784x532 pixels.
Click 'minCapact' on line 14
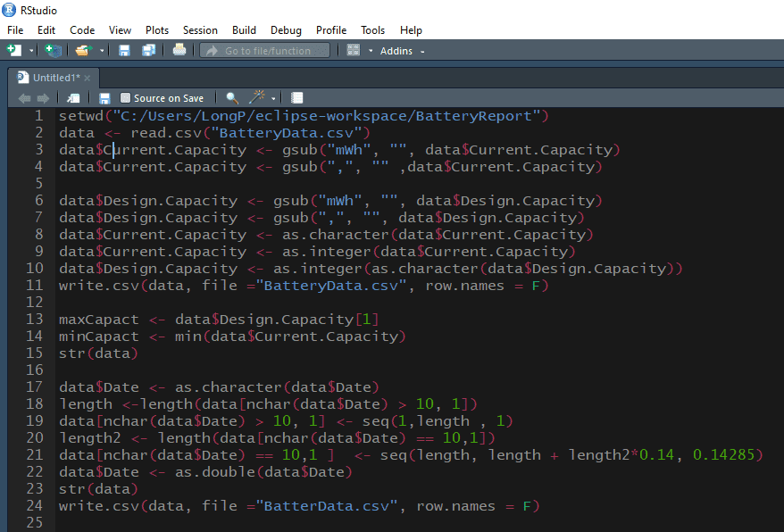pyautogui.click(x=99, y=337)
